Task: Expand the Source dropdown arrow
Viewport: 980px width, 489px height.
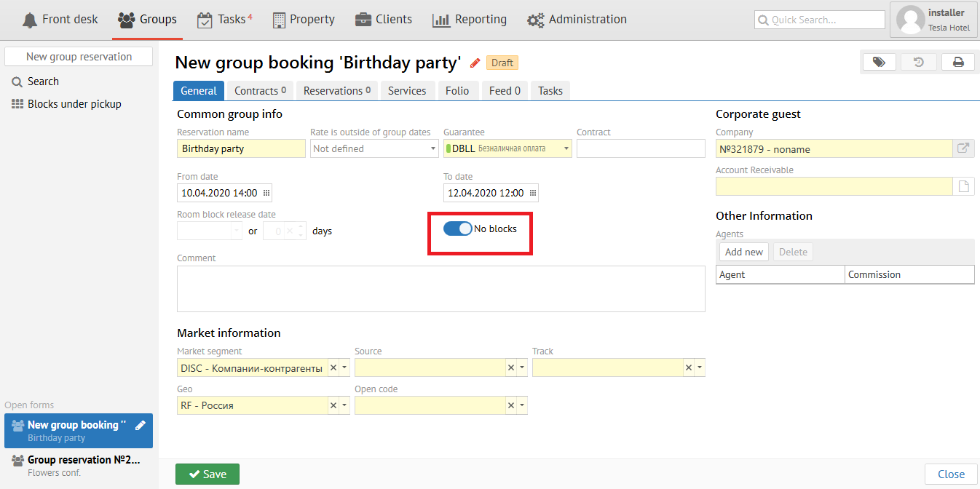Action: [x=522, y=368]
